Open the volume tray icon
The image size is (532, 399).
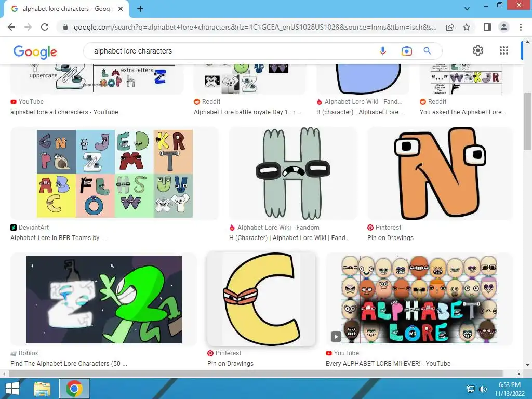(x=483, y=389)
